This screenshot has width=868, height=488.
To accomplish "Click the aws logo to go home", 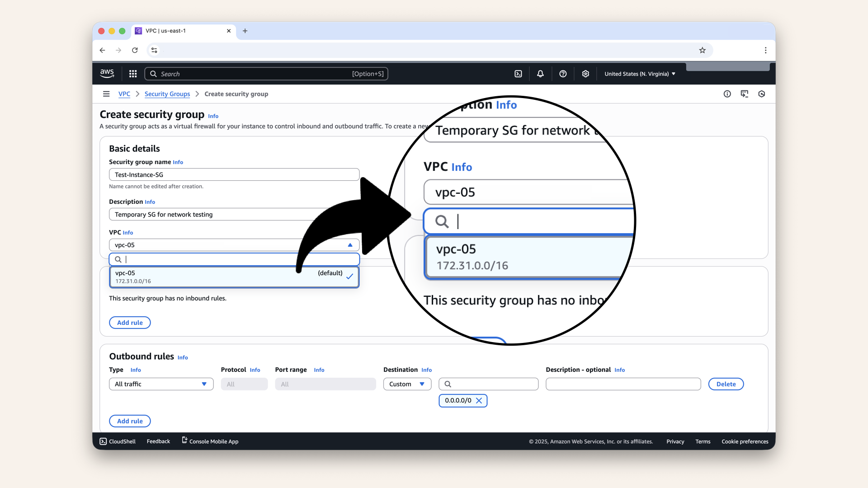I will point(107,73).
